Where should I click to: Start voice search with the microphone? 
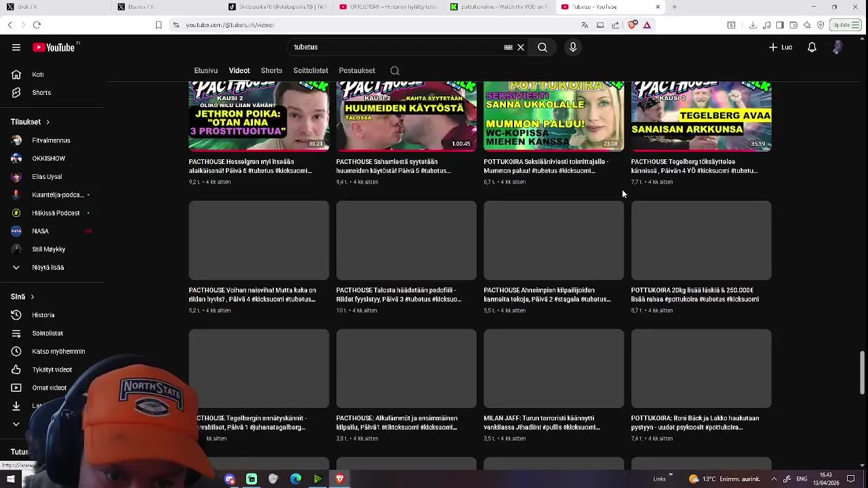pos(573,47)
